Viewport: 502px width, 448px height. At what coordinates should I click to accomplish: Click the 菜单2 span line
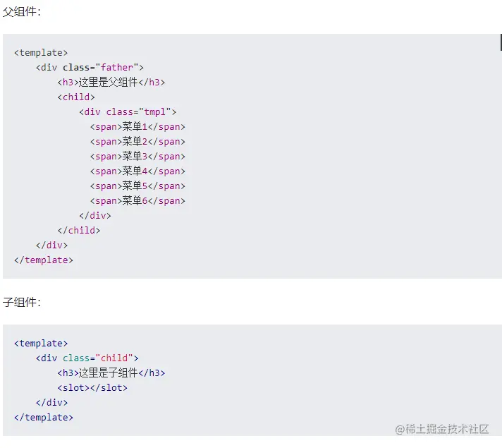tap(137, 141)
